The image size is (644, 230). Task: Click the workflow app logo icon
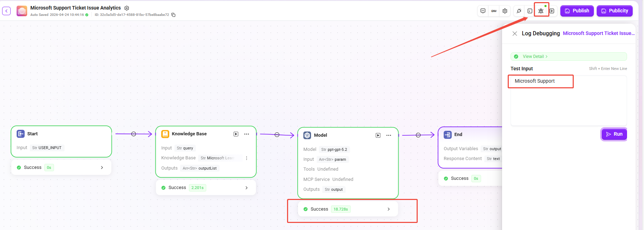pos(22,11)
